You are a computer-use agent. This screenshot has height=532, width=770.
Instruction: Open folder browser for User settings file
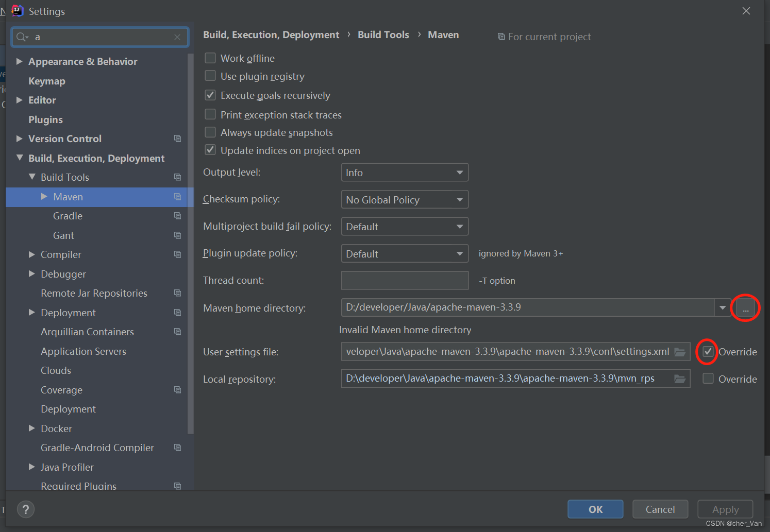(680, 352)
